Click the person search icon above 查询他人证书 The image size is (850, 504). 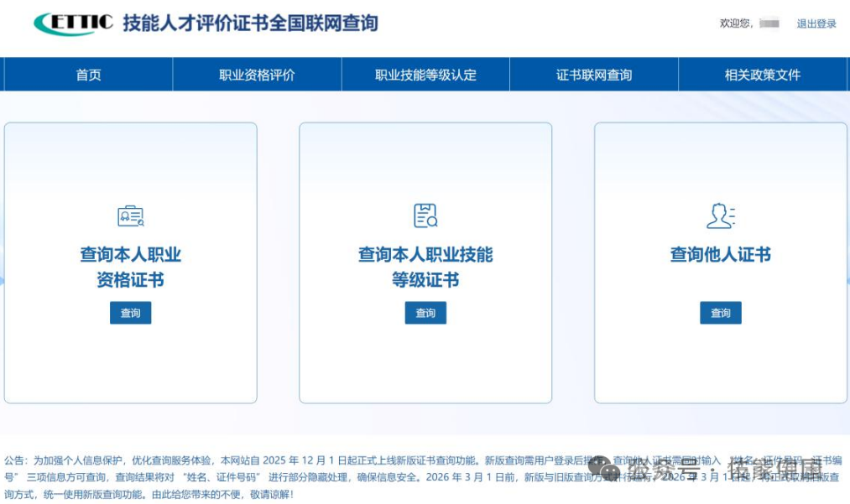(720, 216)
